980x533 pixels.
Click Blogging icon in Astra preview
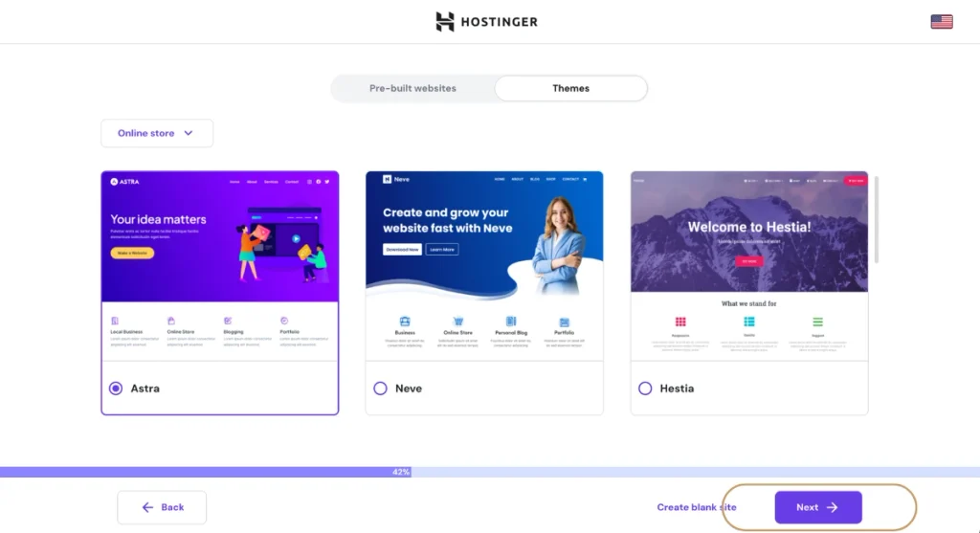click(x=228, y=321)
